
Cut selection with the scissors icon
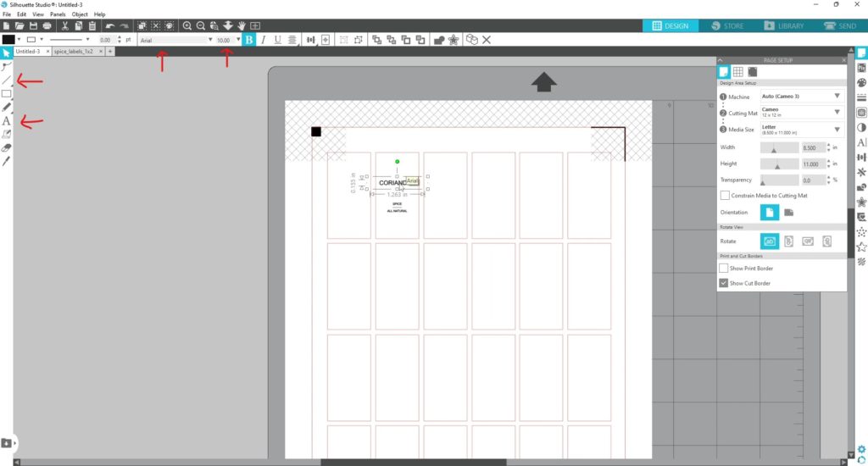pos(64,25)
